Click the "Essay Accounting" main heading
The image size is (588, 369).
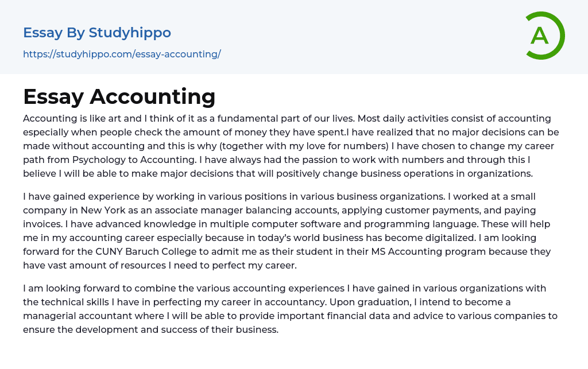pos(119,96)
